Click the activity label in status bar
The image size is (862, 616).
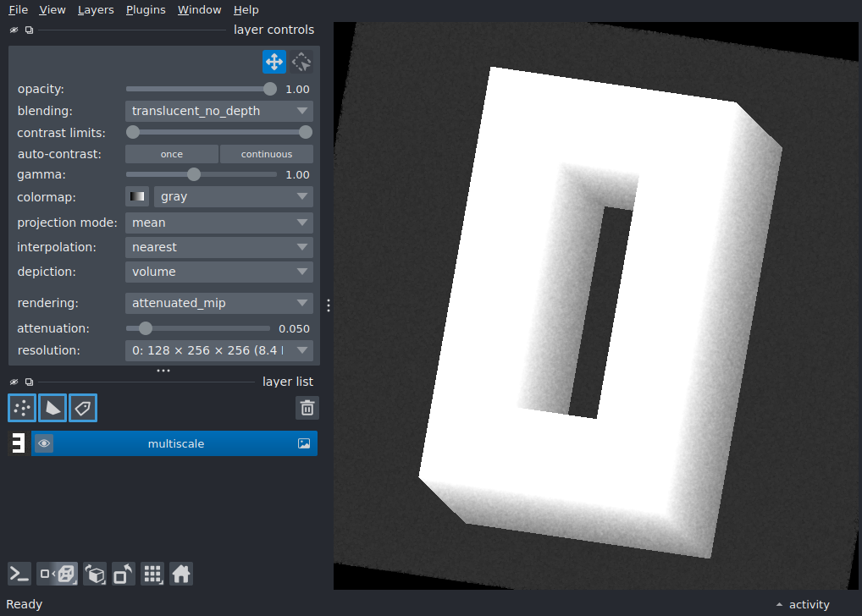(x=810, y=604)
